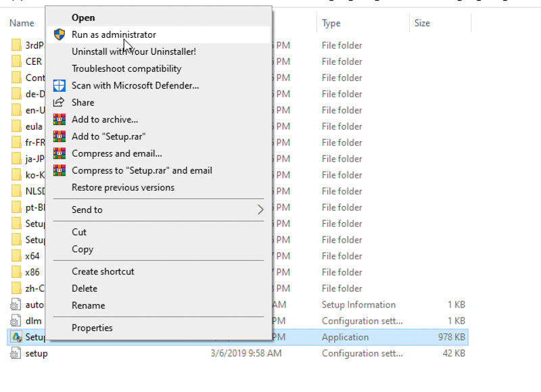This screenshot has width=541, height=392.
Task: Select Troubleshoot compatibility
Action: click(x=125, y=68)
